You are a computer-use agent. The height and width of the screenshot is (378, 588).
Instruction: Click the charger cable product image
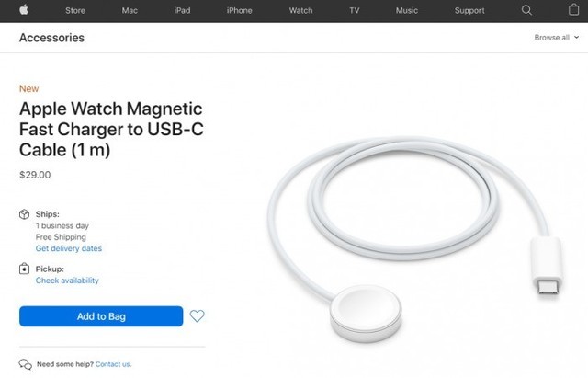(x=416, y=239)
